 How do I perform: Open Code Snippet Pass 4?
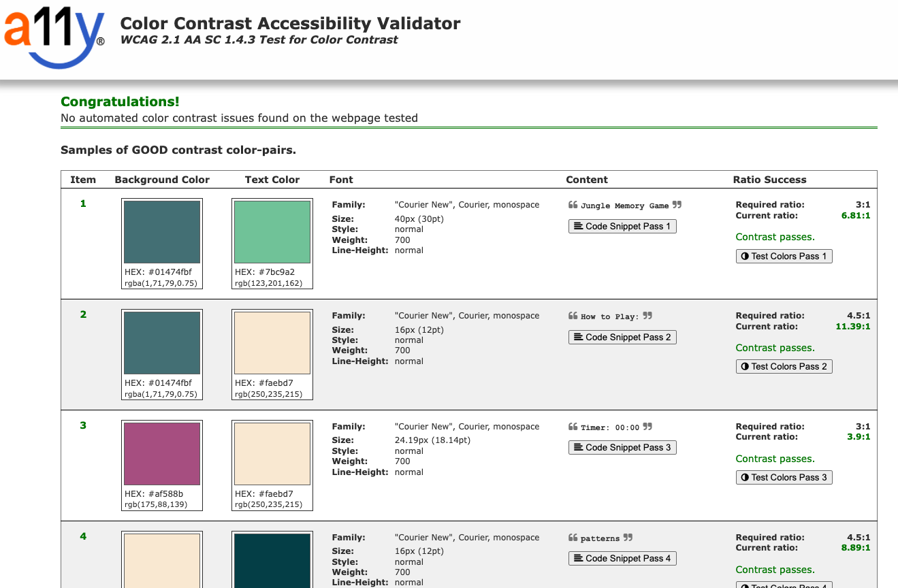coord(622,558)
